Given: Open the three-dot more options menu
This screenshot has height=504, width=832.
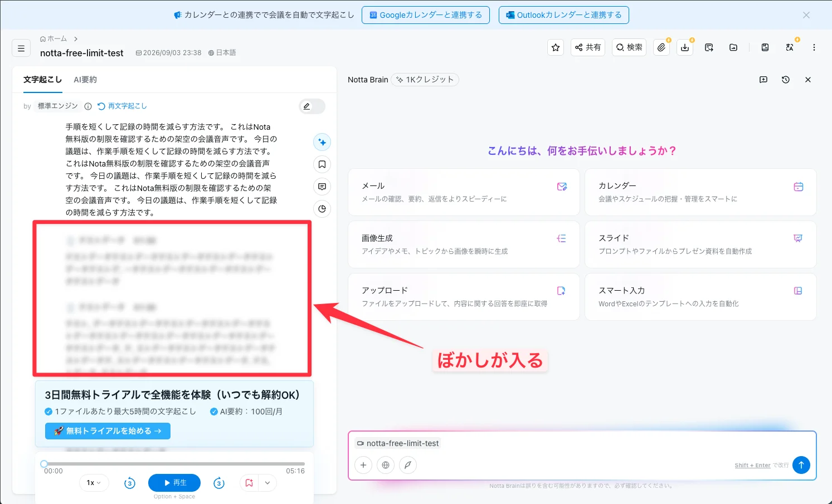Looking at the screenshot, I should [x=814, y=47].
